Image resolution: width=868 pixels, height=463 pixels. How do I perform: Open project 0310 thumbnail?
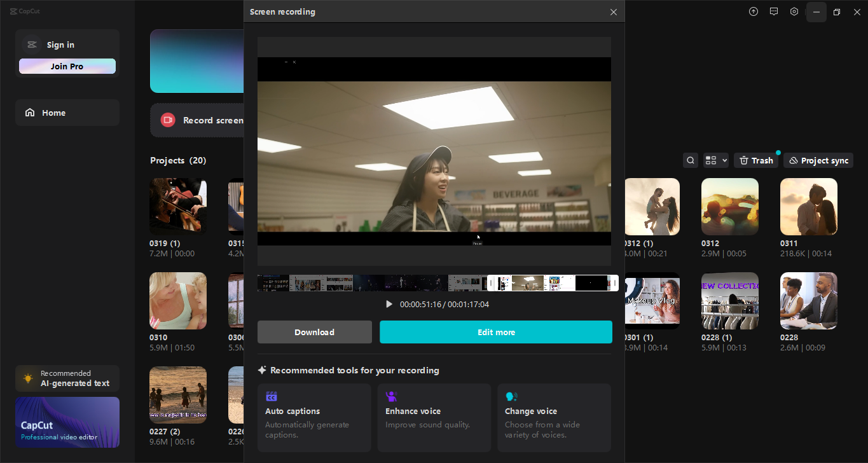(x=177, y=300)
